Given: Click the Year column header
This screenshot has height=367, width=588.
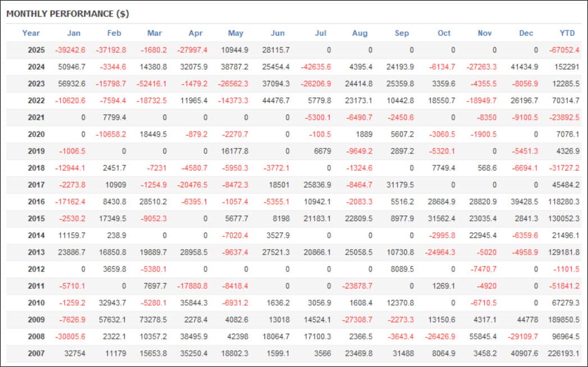Looking at the screenshot, I should click(31, 33).
